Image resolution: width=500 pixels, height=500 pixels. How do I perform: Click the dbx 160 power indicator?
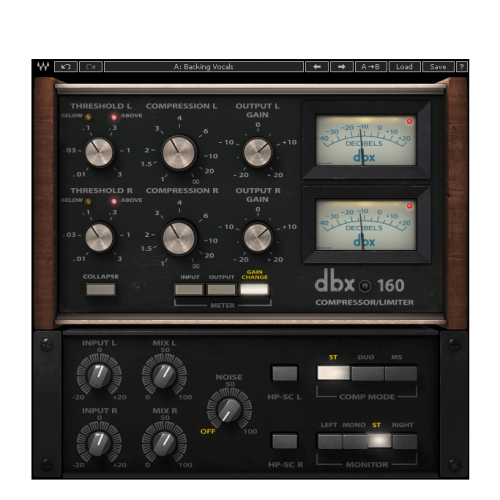(x=365, y=286)
